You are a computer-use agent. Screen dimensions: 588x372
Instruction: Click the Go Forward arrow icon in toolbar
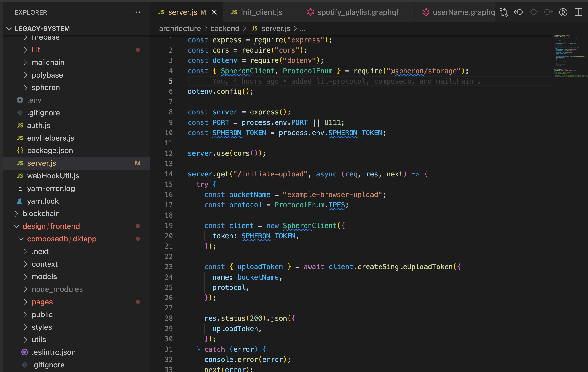[548, 12]
